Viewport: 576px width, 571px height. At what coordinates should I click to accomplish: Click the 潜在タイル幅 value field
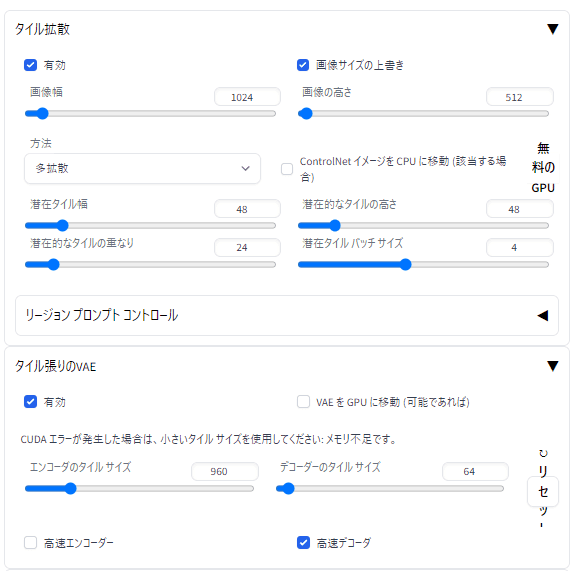click(247, 209)
